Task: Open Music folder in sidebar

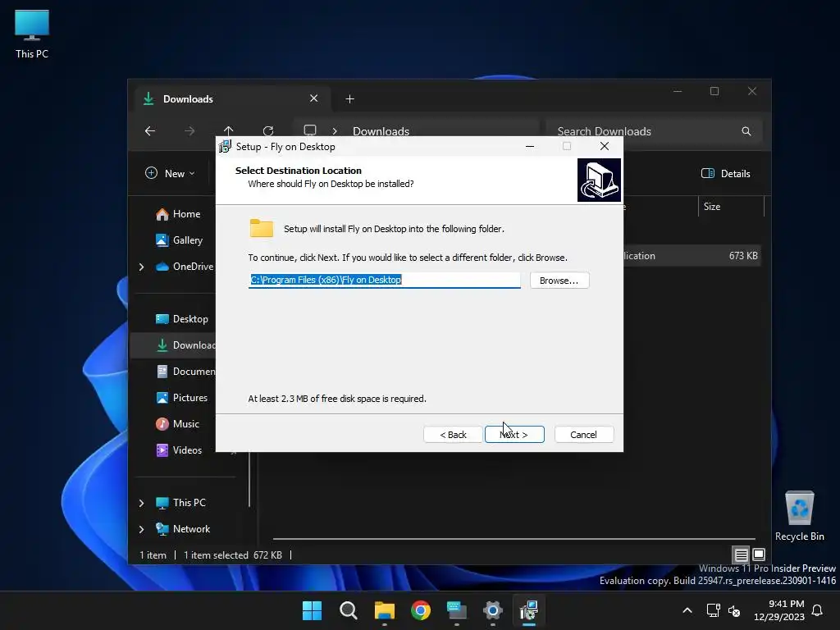Action: coord(178,424)
